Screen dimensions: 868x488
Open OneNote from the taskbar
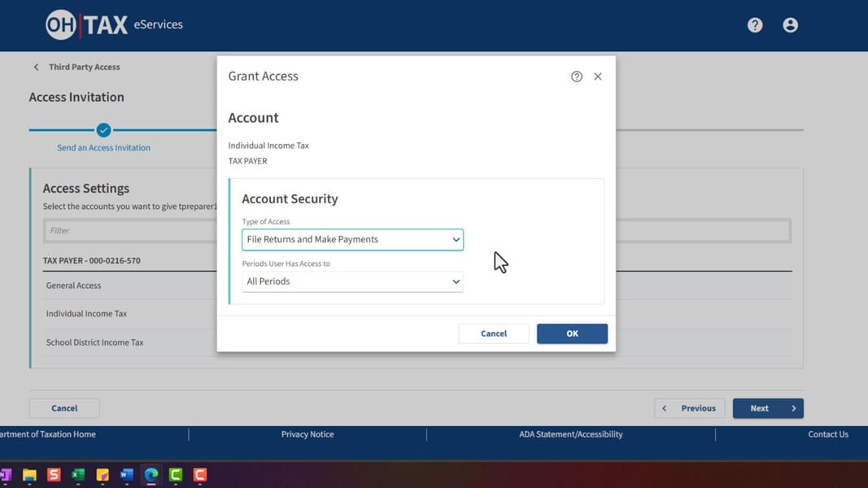pyautogui.click(x=6, y=475)
